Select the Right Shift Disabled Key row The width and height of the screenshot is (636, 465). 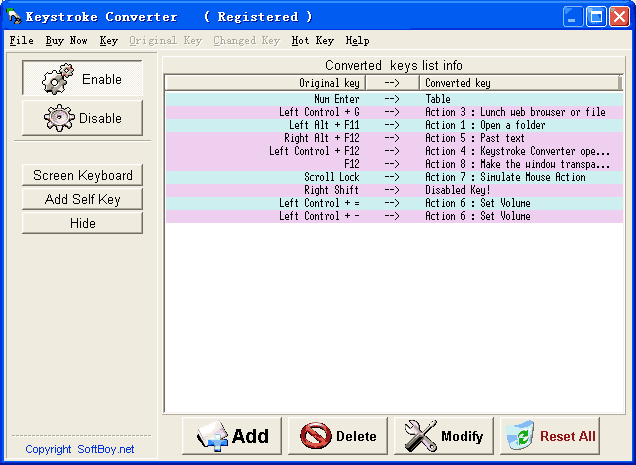coord(393,190)
